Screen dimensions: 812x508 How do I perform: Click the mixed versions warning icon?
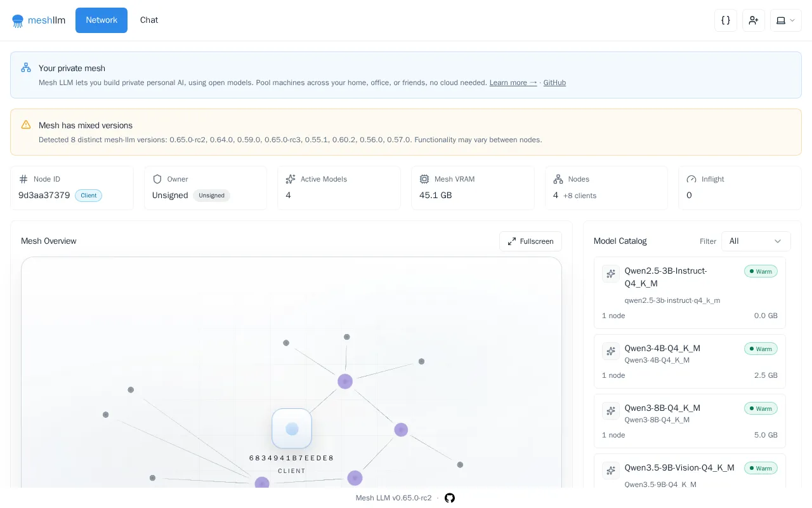(x=26, y=124)
